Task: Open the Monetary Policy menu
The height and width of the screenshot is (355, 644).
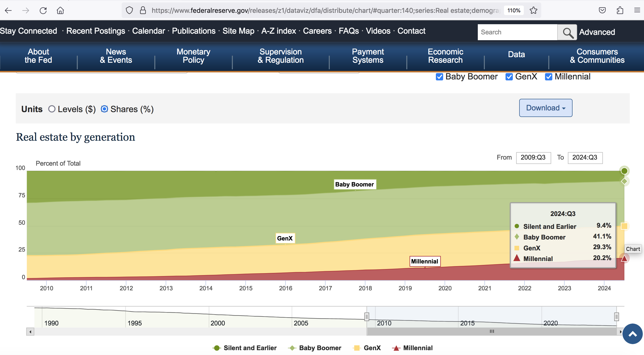Action: point(193,56)
